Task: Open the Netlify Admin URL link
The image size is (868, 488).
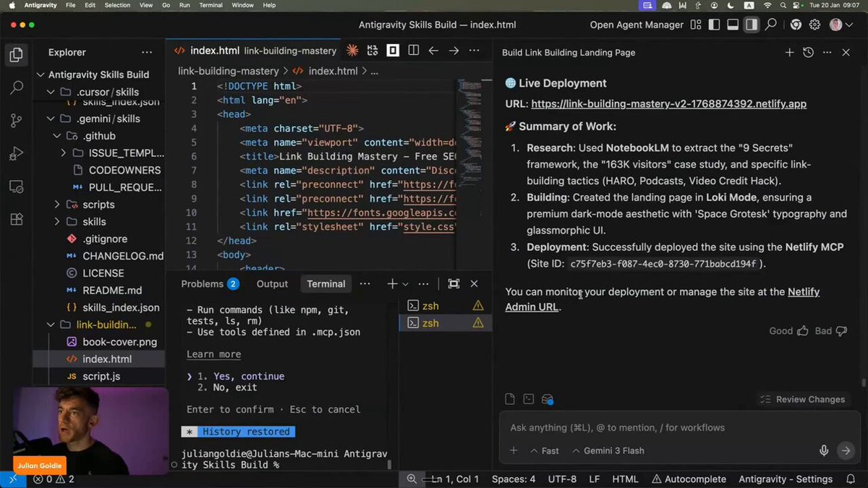Action: point(663,299)
